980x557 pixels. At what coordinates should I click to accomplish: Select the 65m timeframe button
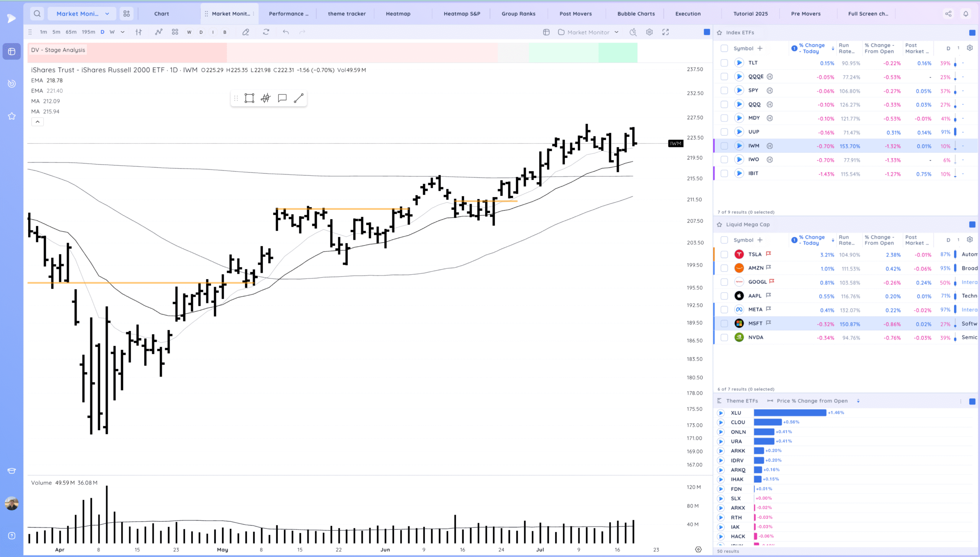(71, 32)
